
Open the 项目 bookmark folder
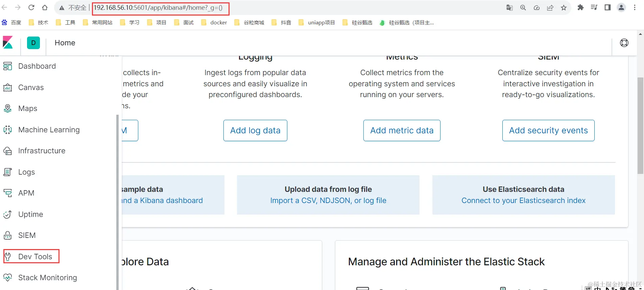(x=157, y=23)
